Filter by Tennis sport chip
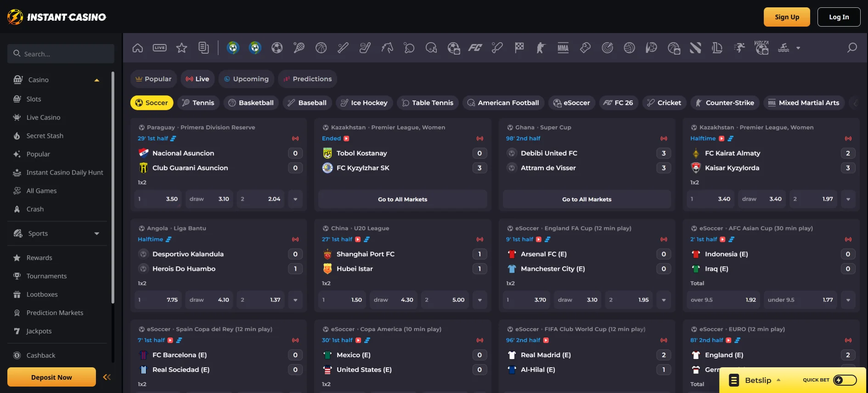868x393 pixels. pos(198,103)
